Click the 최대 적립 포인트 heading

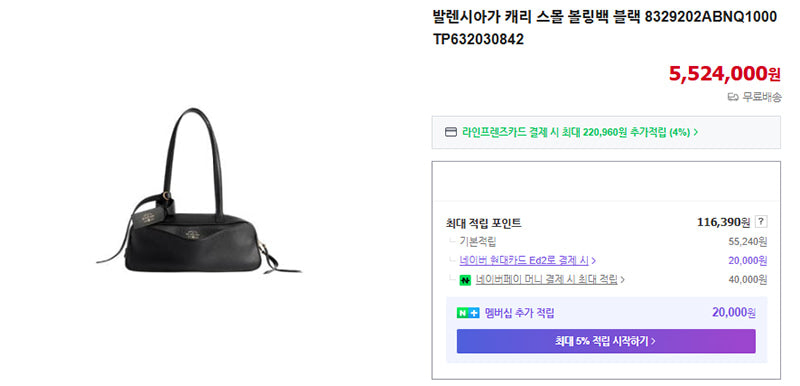point(483,223)
